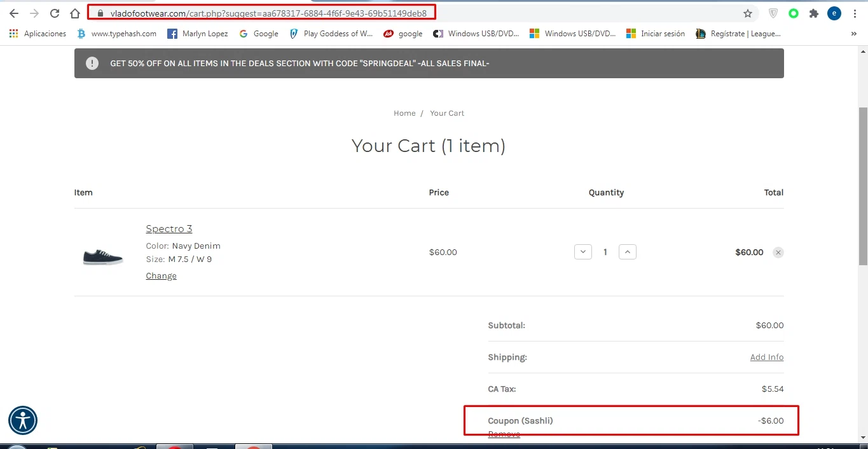Click the padlock site security icon
868x449 pixels.
click(100, 13)
